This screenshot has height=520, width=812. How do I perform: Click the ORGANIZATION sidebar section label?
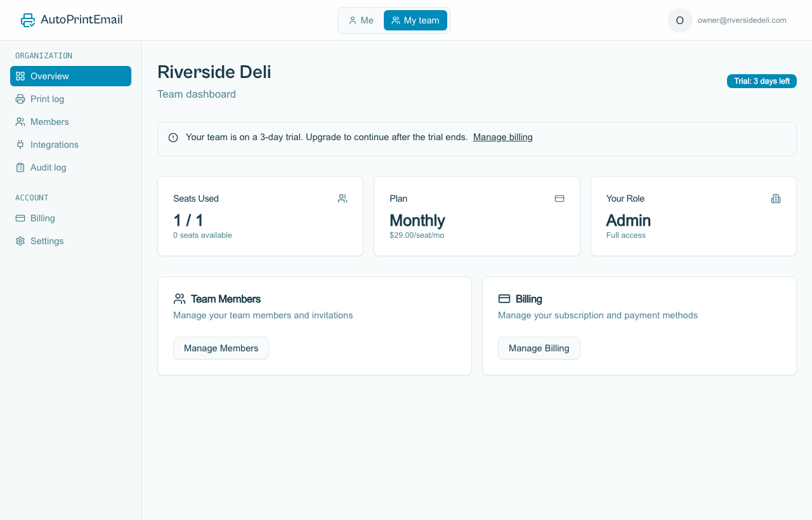point(44,56)
